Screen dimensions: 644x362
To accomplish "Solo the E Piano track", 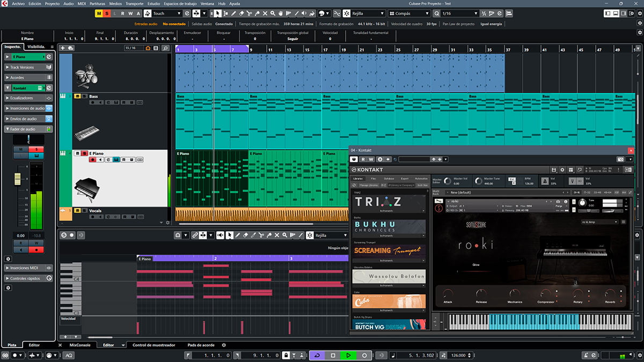I will coord(84,153).
